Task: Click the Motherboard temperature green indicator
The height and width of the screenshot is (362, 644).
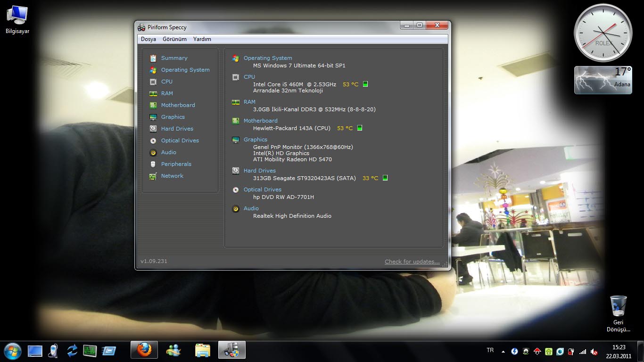Action: click(360, 128)
